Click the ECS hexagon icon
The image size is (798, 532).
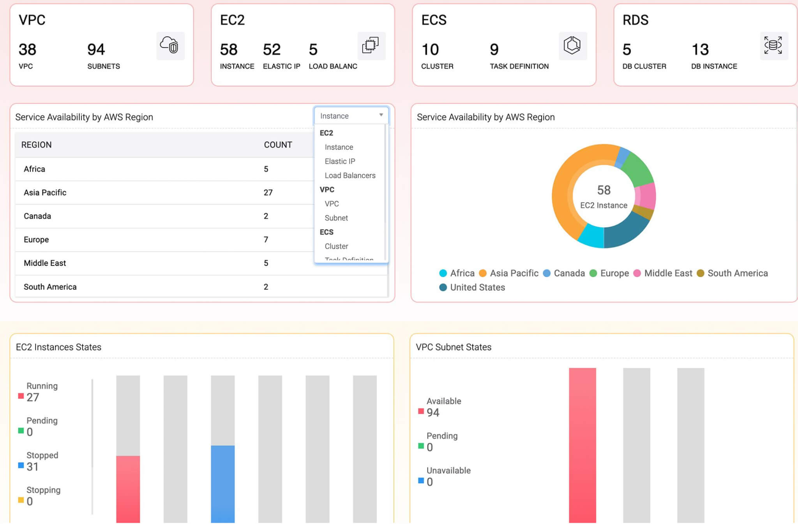573,46
